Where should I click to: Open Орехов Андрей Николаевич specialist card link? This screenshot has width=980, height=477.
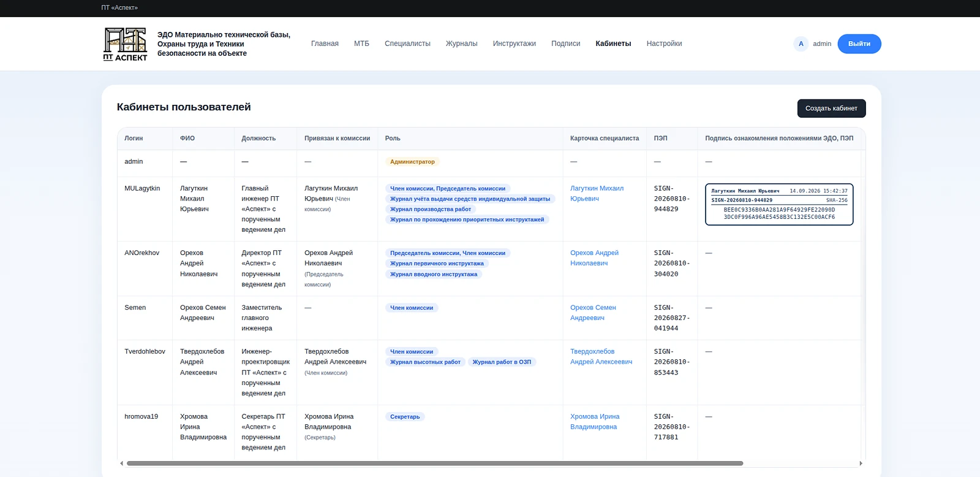pyautogui.click(x=594, y=258)
